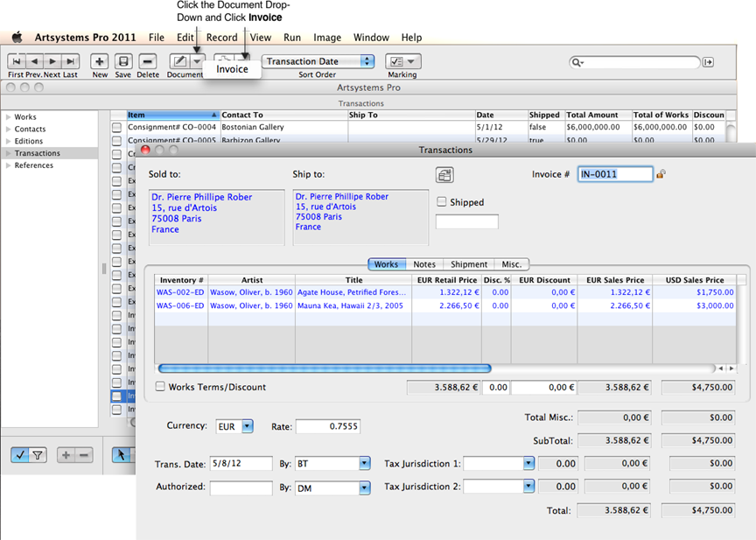The image size is (756, 540).
Task: Select the arrow pointer tool
Action: coord(121,454)
